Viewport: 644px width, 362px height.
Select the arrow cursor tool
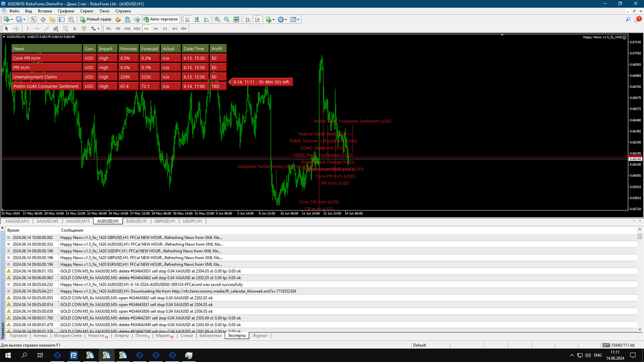6,28
